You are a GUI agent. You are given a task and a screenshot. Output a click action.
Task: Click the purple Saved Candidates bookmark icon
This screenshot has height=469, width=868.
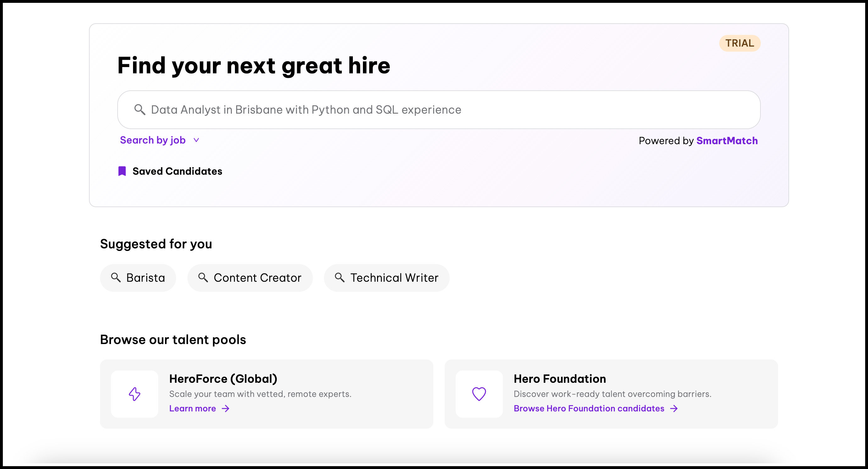[122, 171]
